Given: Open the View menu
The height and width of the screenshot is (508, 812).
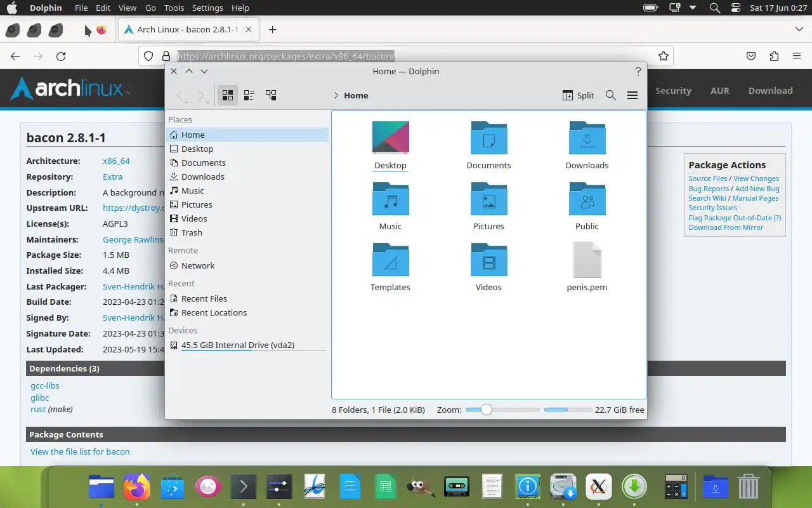Looking at the screenshot, I should (128, 8).
